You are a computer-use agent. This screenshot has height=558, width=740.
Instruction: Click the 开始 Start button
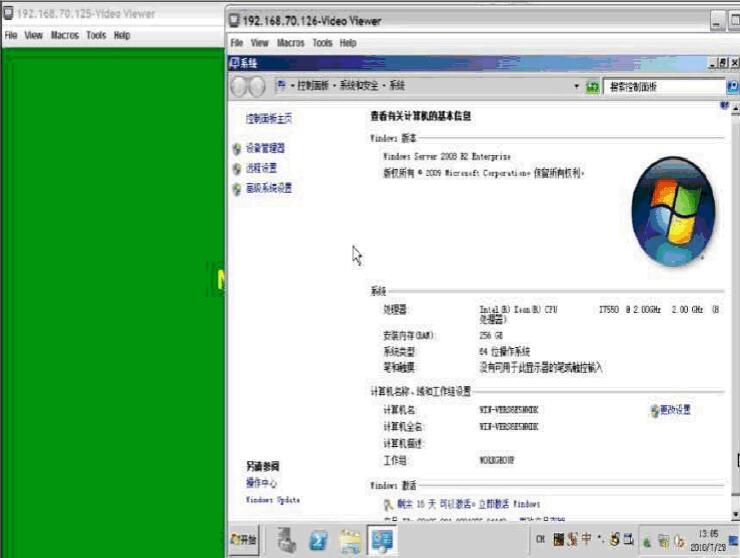[x=244, y=540]
